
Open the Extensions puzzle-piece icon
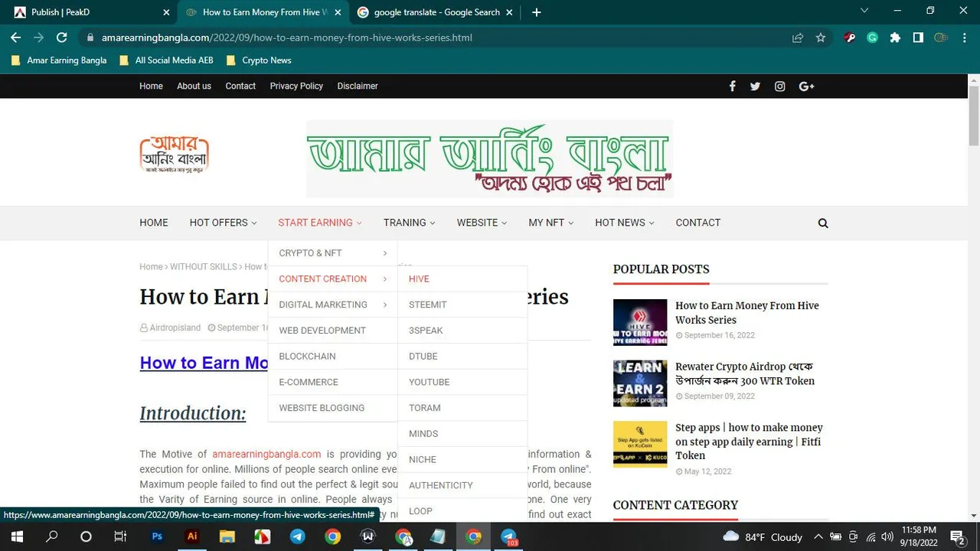pos(895,37)
